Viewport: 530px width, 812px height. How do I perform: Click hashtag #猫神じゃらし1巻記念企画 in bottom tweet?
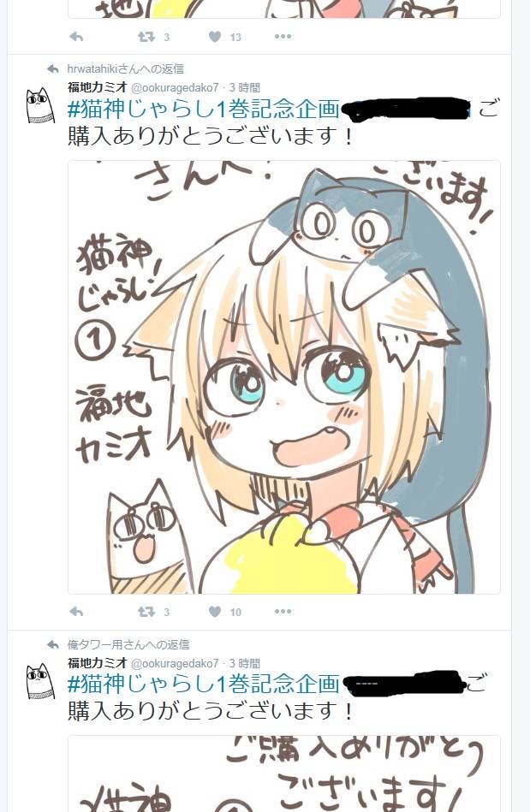click(x=204, y=685)
